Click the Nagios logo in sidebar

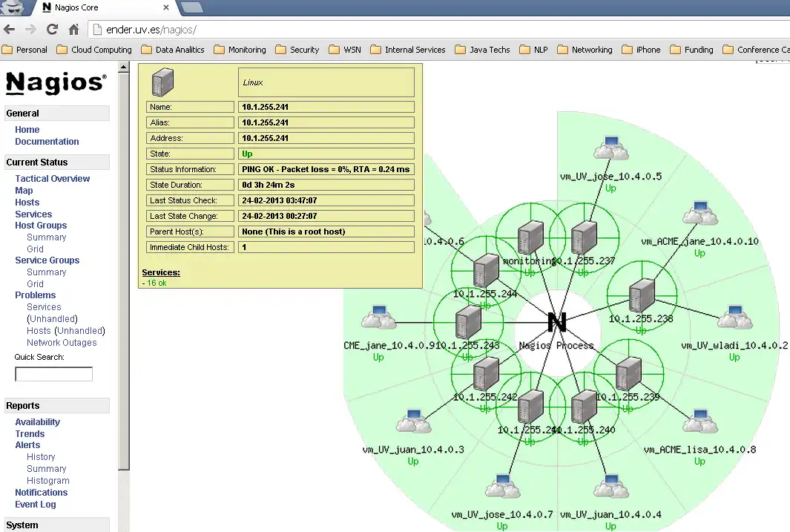coord(56,83)
